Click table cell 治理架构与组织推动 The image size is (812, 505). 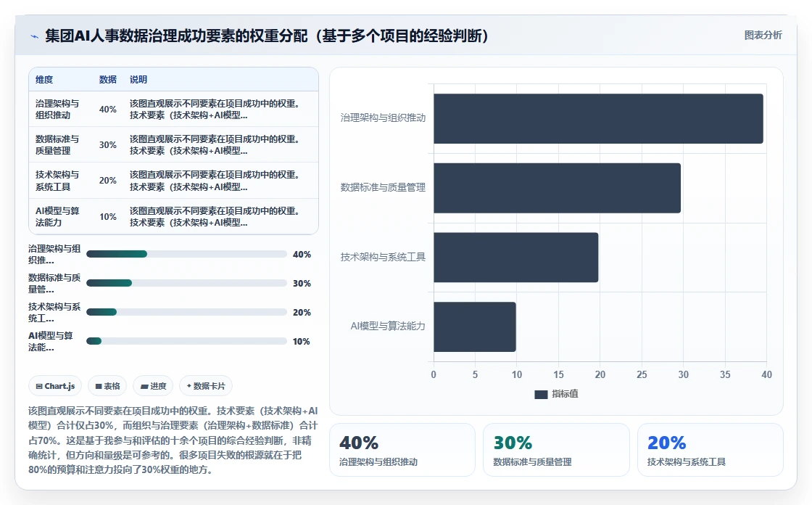[x=57, y=110]
